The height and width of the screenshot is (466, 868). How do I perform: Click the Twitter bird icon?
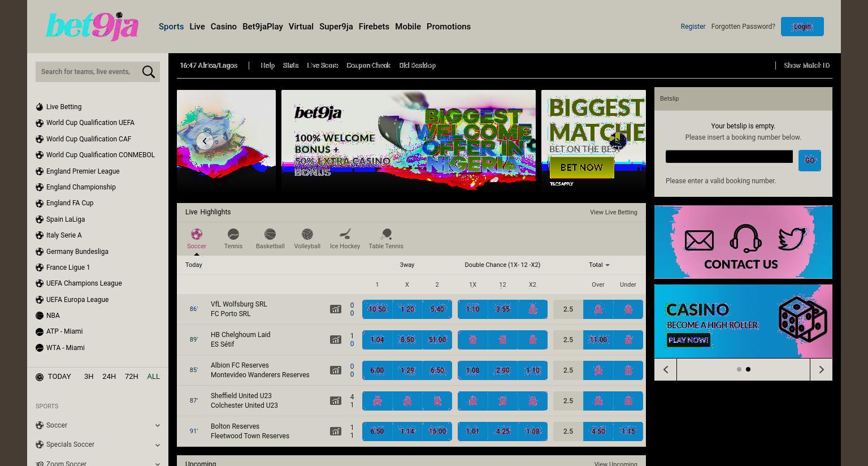pyautogui.click(x=792, y=239)
